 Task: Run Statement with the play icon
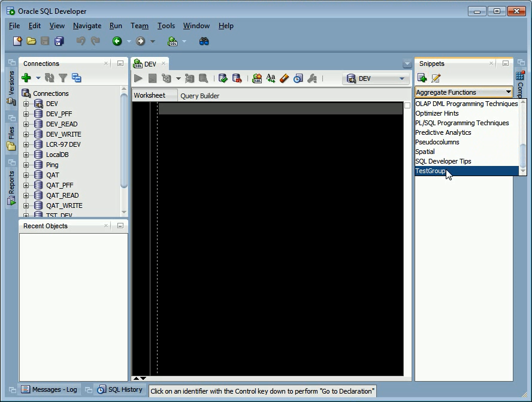138,78
